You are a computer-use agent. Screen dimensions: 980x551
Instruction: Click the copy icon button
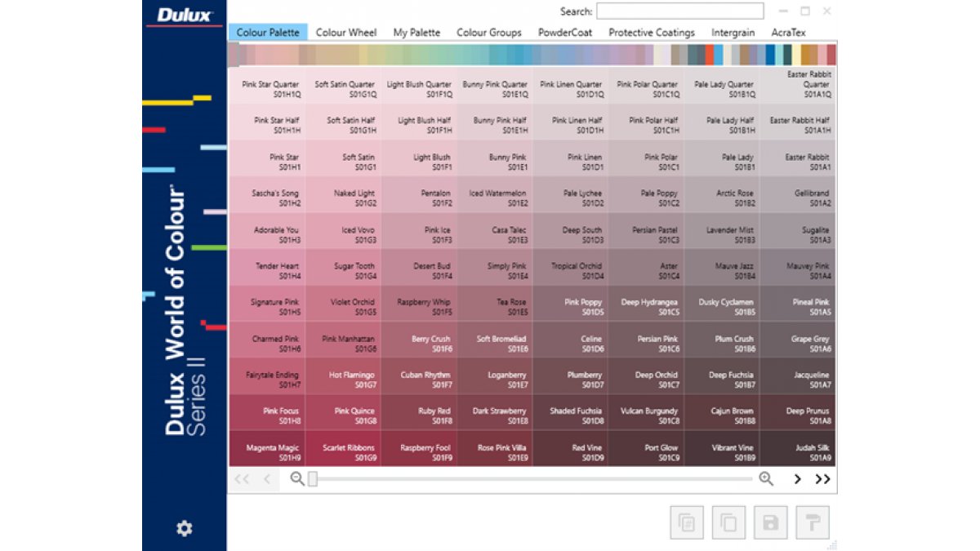coord(728,522)
